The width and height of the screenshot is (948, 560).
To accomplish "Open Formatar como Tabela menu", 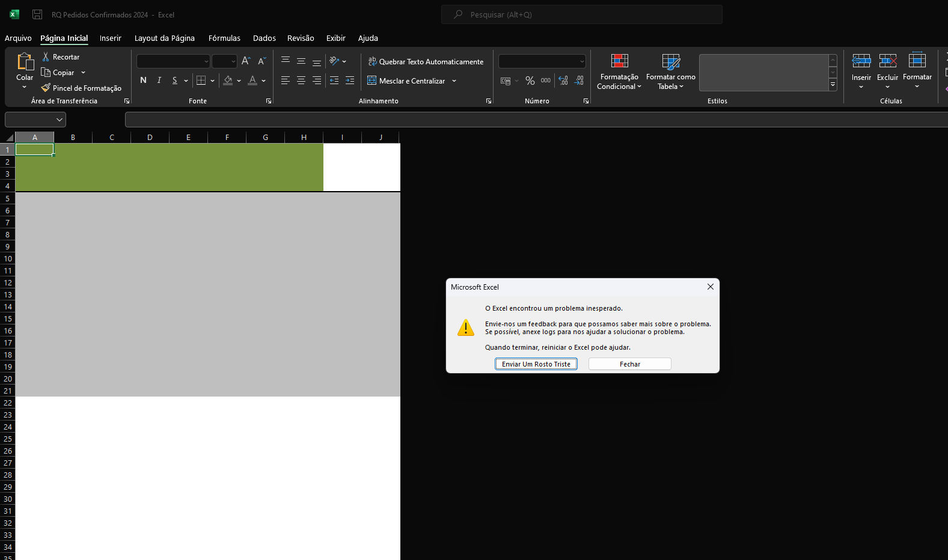I will (x=671, y=72).
